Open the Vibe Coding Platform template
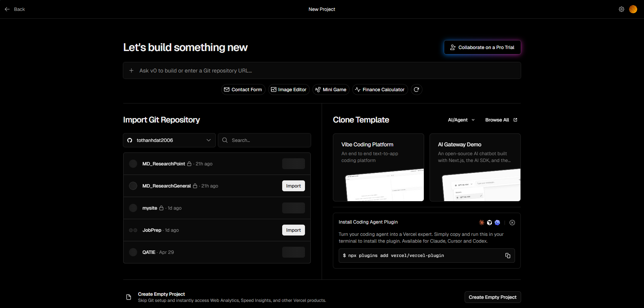 pos(379,167)
